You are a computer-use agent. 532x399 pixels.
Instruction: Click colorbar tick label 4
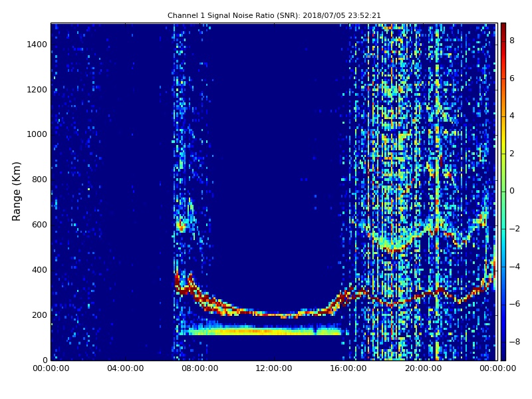(x=512, y=116)
